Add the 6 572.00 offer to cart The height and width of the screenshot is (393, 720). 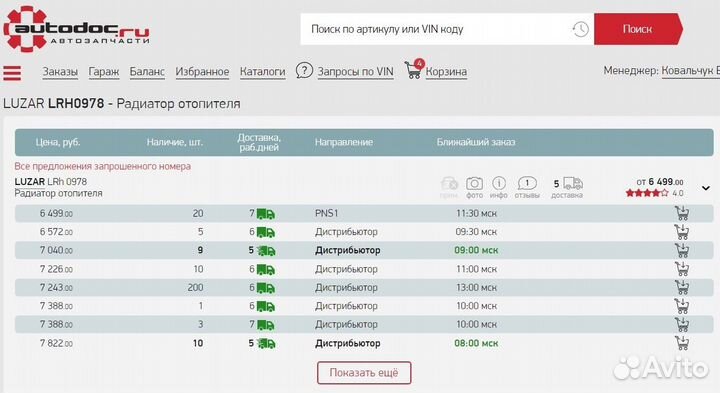(x=682, y=232)
